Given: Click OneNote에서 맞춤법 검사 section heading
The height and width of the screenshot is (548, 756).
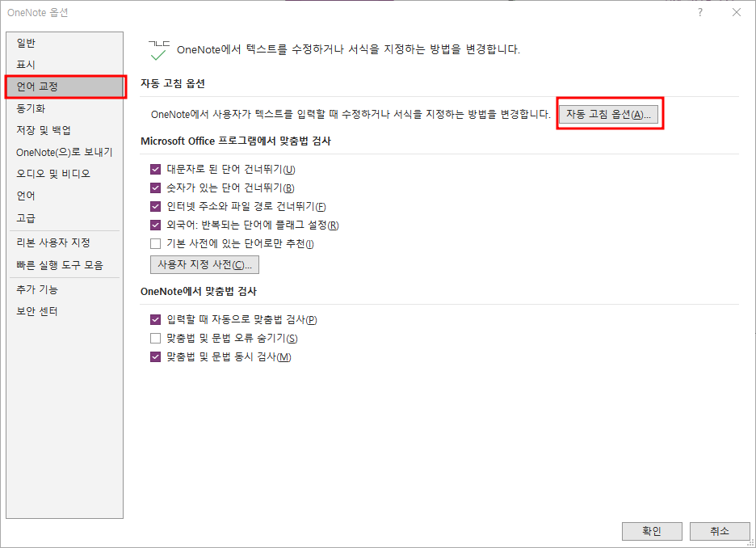Looking at the screenshot, I should (x=199, y=291).
